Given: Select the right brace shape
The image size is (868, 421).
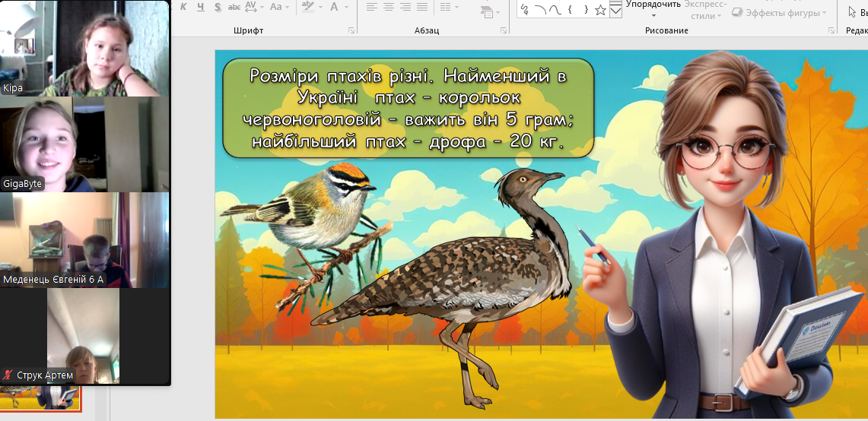Looking at the screenshot, I should (x=585, y=9).
